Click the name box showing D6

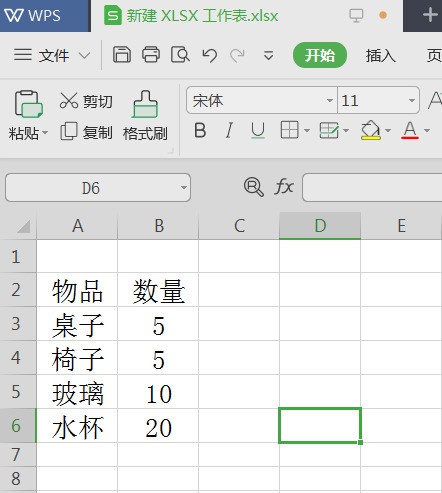(x=98, y=187)
